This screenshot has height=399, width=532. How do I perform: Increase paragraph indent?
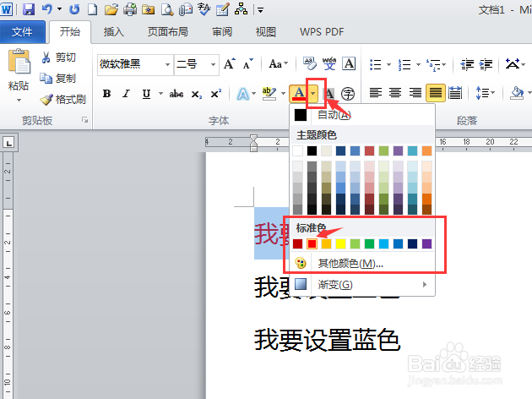(x=486, y=64)
